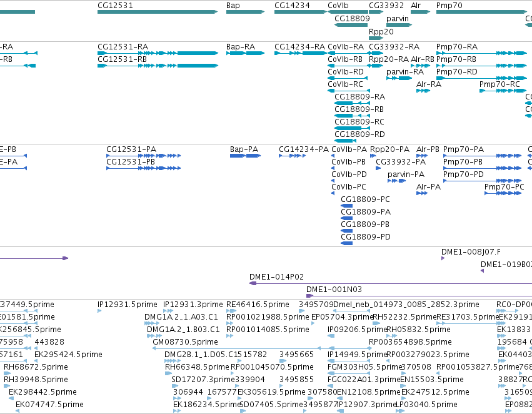Viewport: 532px width, 414px height.
Task: Click EST RP003654898.5prime
Action: (410, 343)
